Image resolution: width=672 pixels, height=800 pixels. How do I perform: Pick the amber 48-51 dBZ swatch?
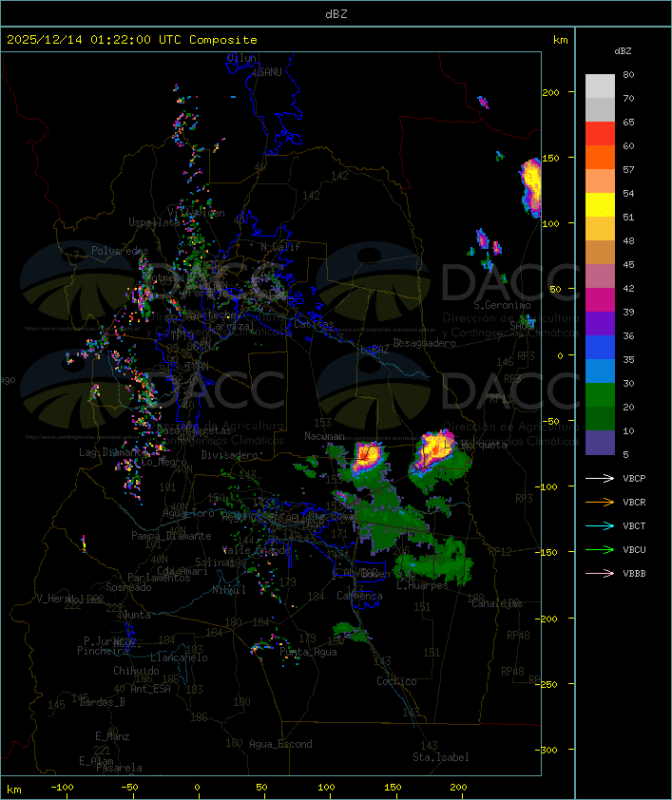coord(600,229)
